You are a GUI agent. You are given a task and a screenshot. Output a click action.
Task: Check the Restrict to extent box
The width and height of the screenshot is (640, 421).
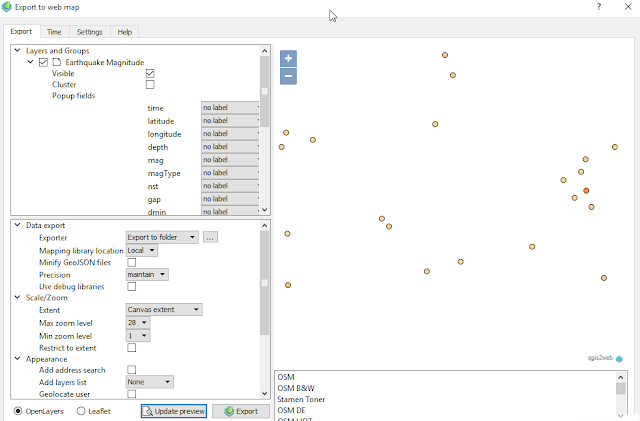pos(131,348)
